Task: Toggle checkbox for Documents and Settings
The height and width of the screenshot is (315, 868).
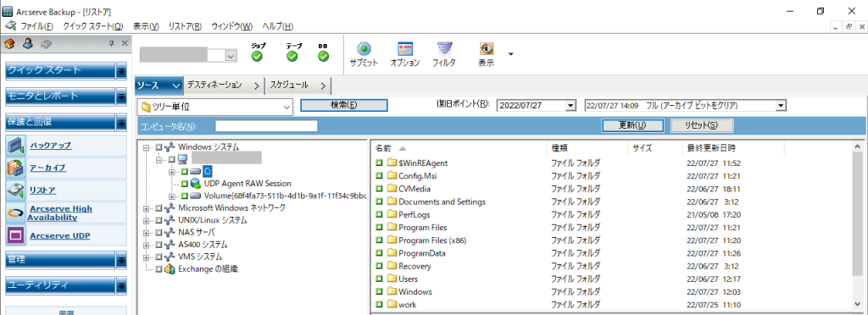Action: (x=379, y=202)
